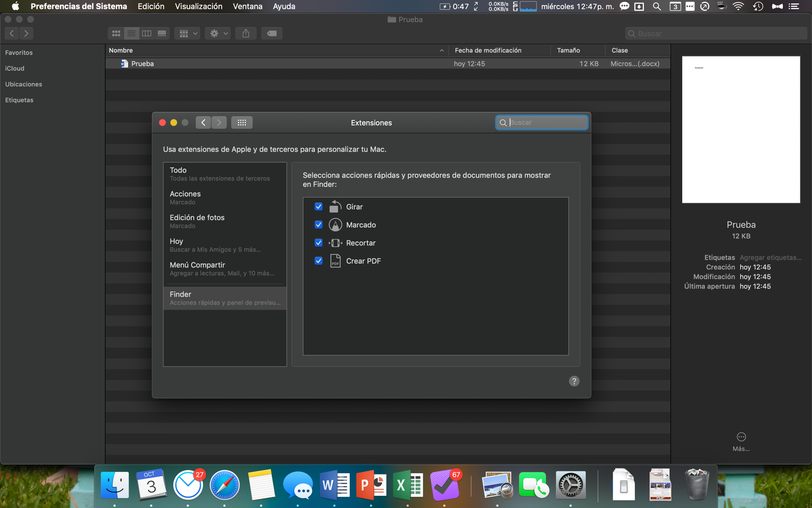Open the Ventana menu in menu bar

pos(247,6)
